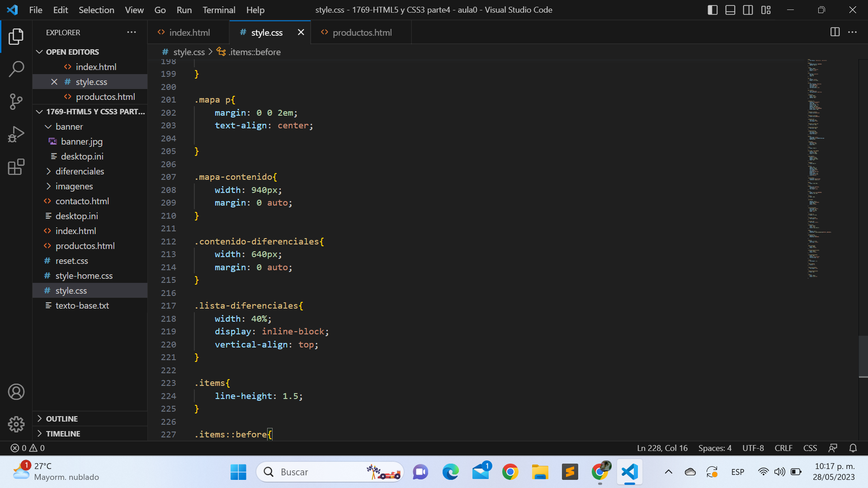
Task: Open banner.jpg in explorer
Action: [82, 141]
